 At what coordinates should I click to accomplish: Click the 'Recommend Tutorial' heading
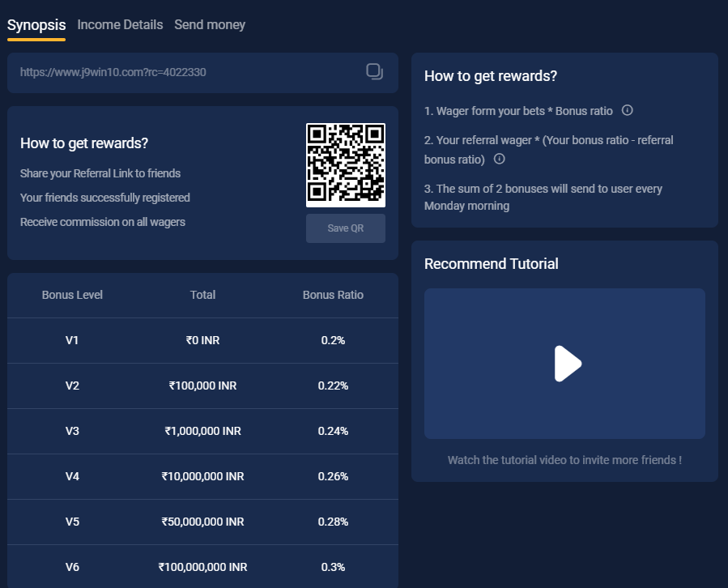(492, 264)
